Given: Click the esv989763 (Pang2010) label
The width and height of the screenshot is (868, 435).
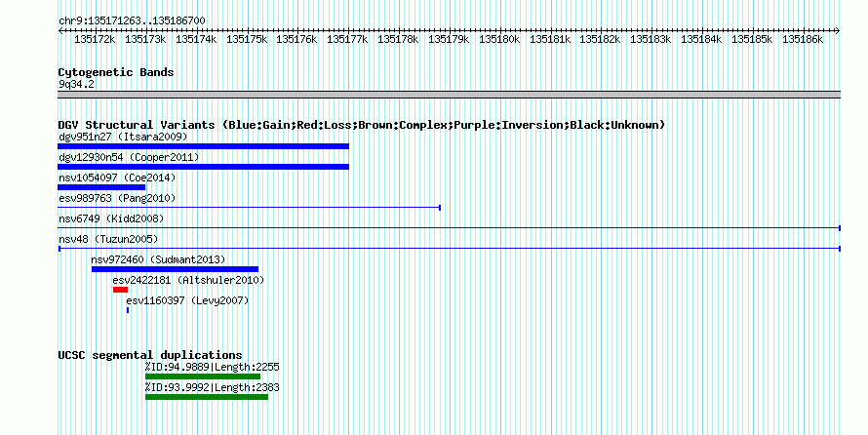Looking at the screenshot, I should (117, 198).
